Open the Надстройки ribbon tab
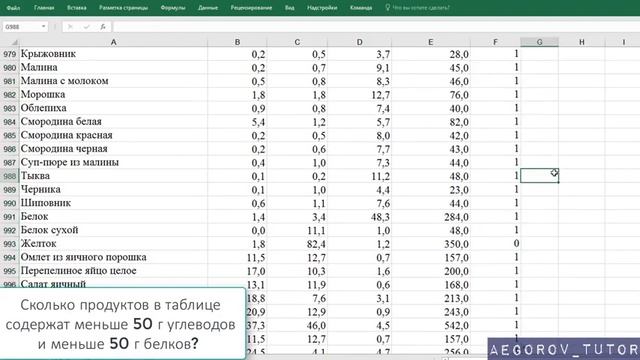Viewport: 640px width, 360px height. 322,8
